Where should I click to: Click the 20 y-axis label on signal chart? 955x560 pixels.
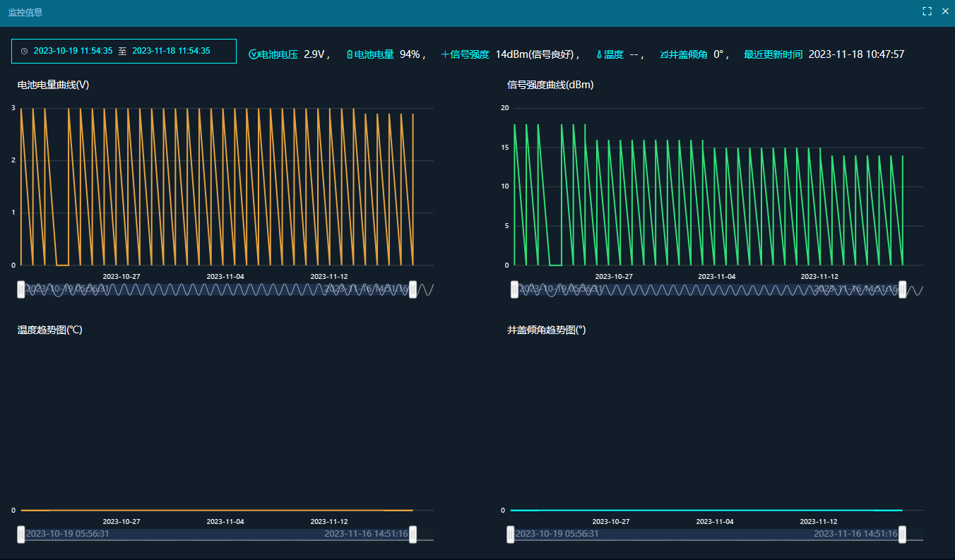tap(504, 107)
